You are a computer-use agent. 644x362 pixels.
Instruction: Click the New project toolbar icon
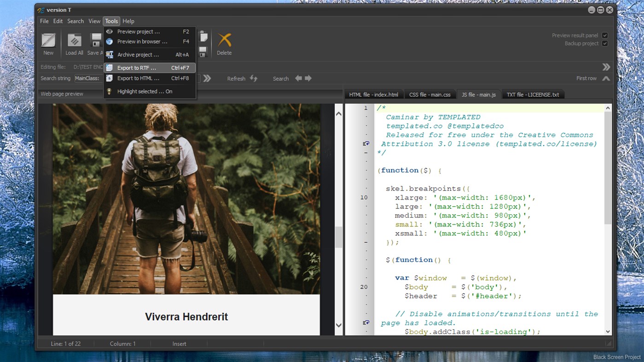tap(48, 41)
